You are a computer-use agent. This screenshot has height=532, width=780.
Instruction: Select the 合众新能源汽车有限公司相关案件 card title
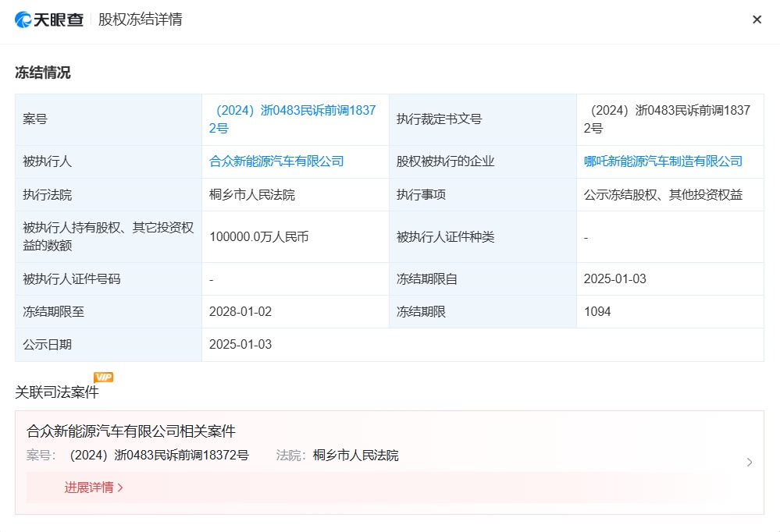131,431
